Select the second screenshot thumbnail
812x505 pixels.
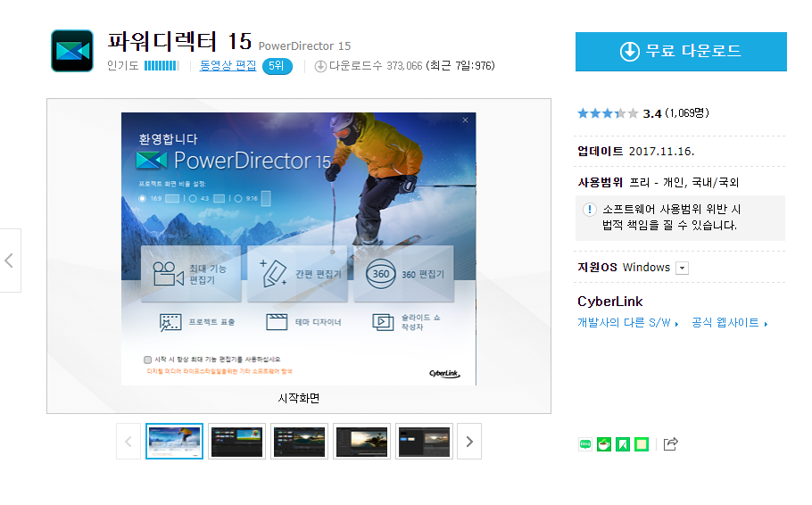tap(236, 442)
